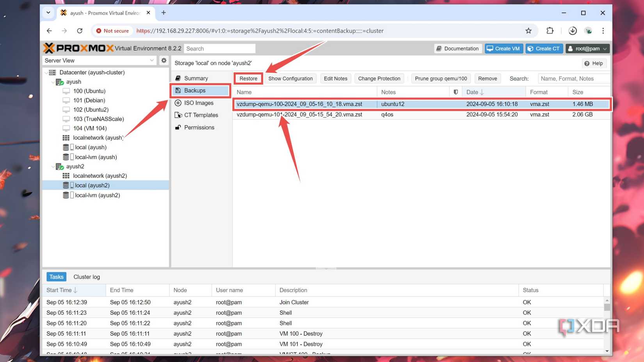Viewport: 644px width, 362px height.
Task: Click Edit Notes
Action: 335,78
